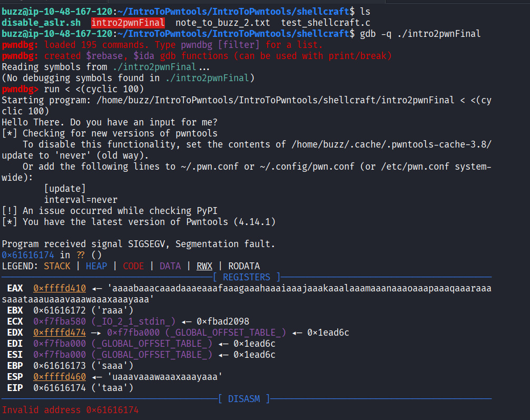Click the highlighted intro2pwnFinal file in ls output

click(x=127, y=23)
